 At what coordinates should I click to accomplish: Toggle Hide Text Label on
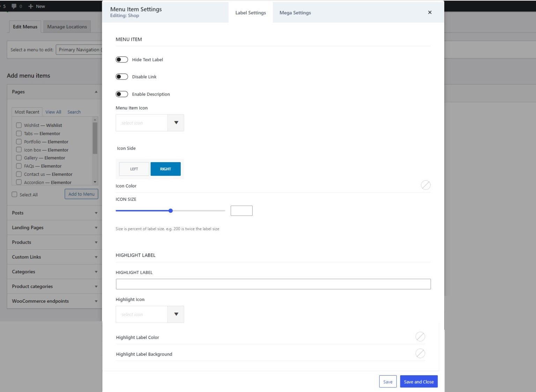(x=122, y=59)
